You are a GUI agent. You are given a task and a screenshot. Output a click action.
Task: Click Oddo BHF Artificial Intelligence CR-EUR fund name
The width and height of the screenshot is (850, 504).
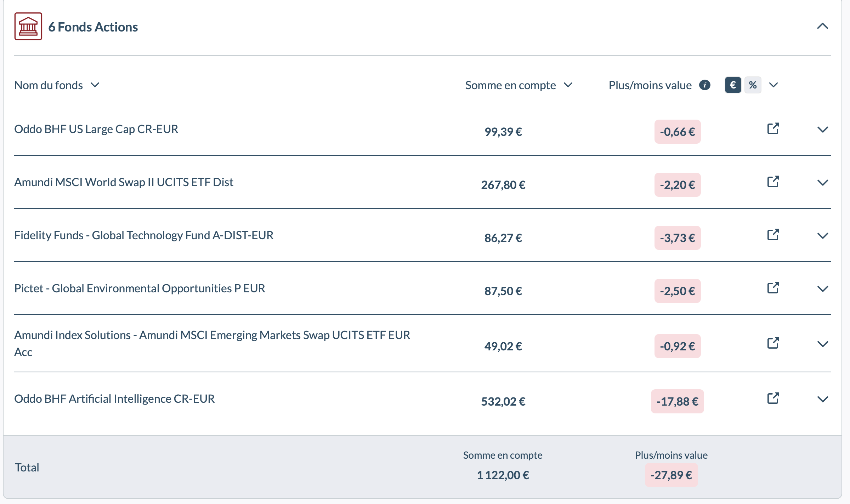tap(114, 399)
